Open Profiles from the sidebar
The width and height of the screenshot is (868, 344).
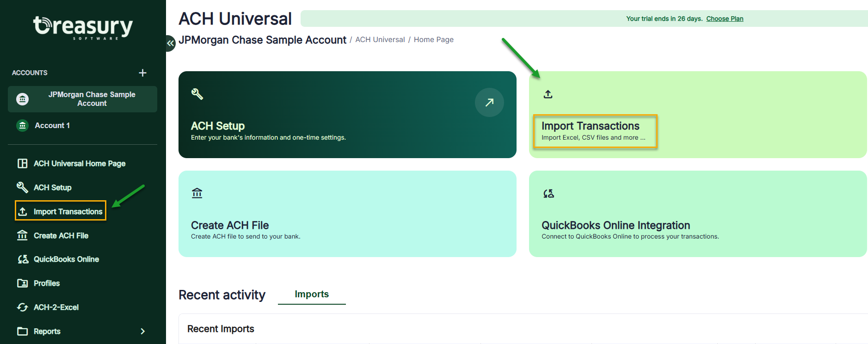pos(46,283)
